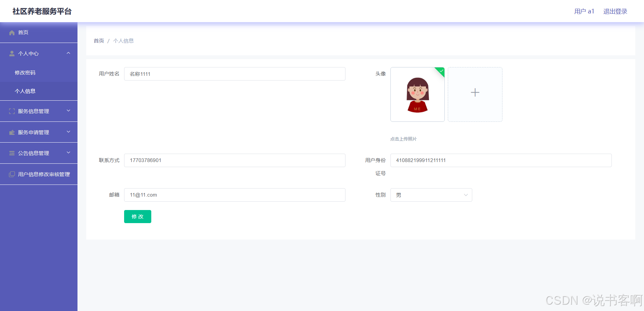This screenshot has height=311, width=644.
Task: Focus the 用户姓名 input field
Action: pyautogui.click(x=234, y=74)
